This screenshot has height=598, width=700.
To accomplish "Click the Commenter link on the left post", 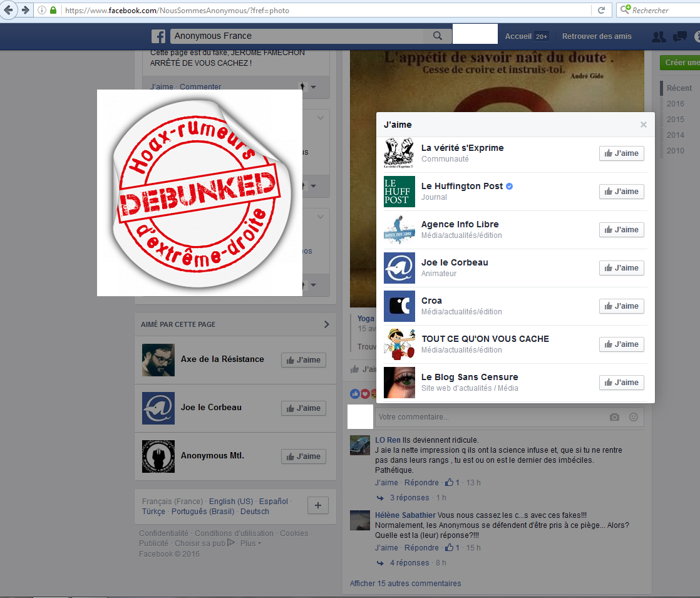I will (x=200, y=86).
